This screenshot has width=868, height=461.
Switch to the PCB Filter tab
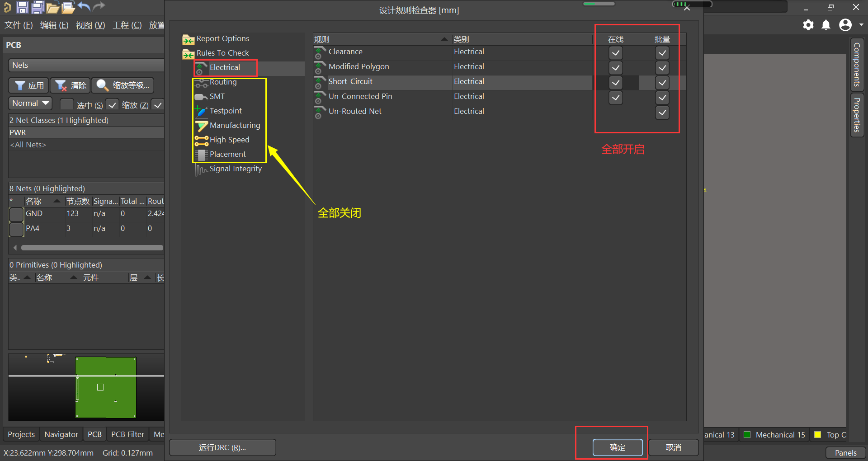[127, 434]
